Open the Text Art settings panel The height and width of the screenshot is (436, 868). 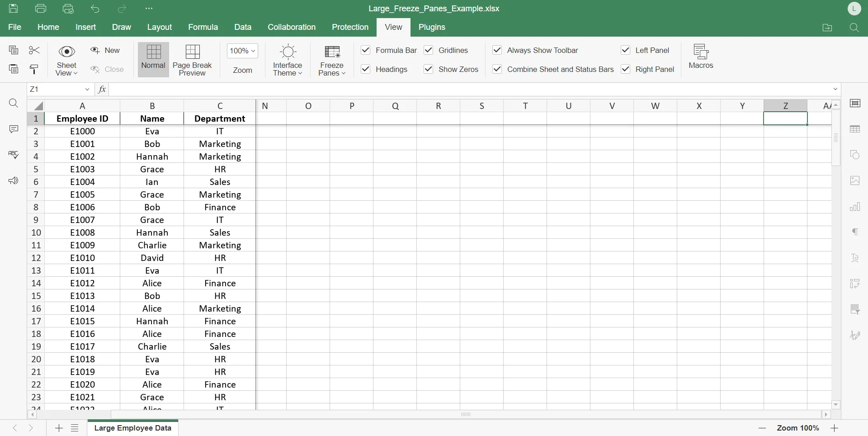(857, 258)
